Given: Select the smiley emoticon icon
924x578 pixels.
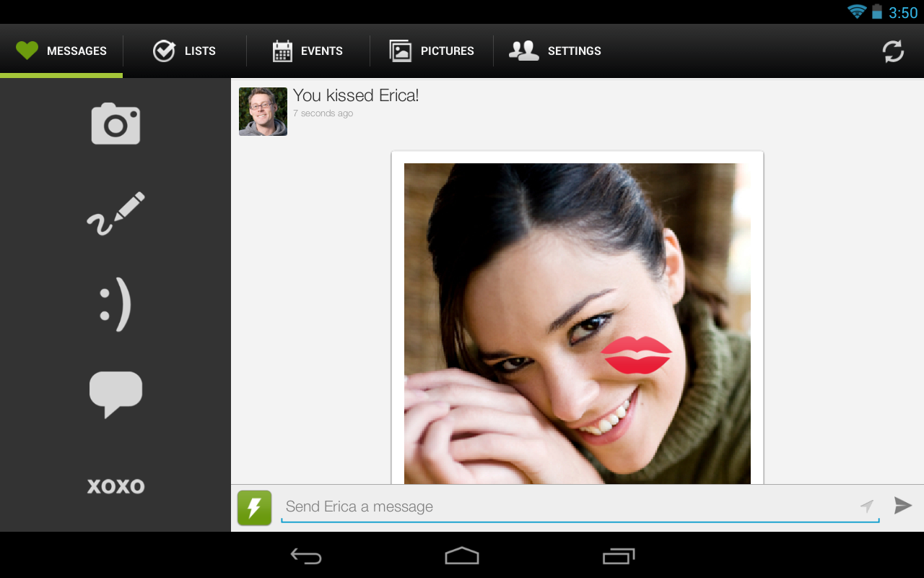Looking at the screenshot, I should 115,304.
